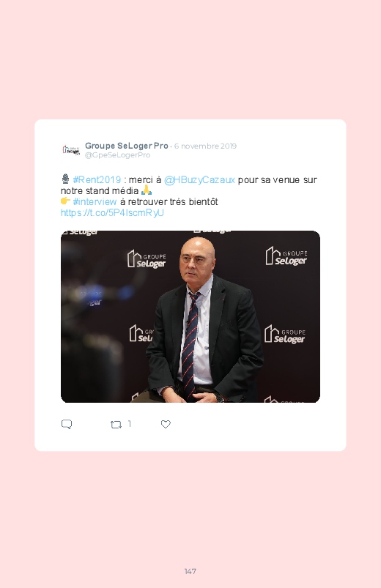The image size is (381, 588).
Task: Click the retweet arrows icon
Action: coord(116,425)
